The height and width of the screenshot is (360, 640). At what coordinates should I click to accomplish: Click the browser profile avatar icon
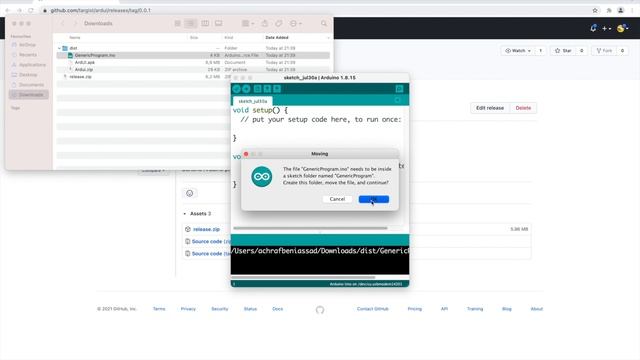pyautogui.click(x=620, y=10)
